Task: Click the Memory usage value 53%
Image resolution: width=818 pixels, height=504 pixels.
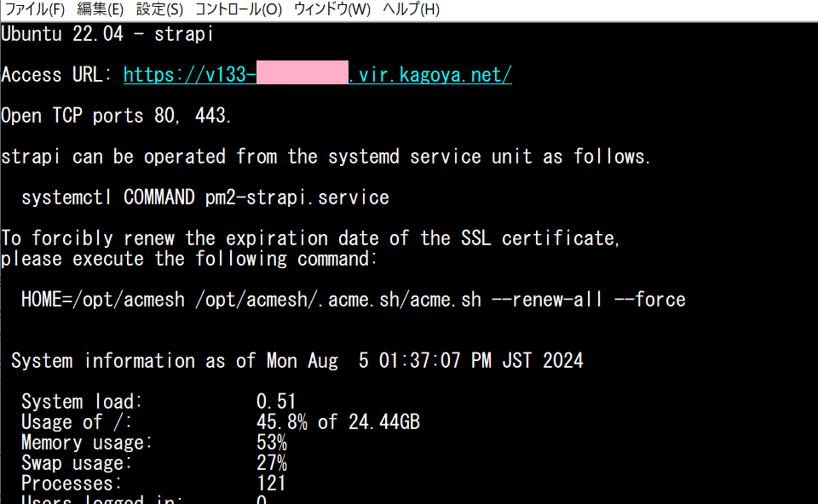Action: (271, 443)
